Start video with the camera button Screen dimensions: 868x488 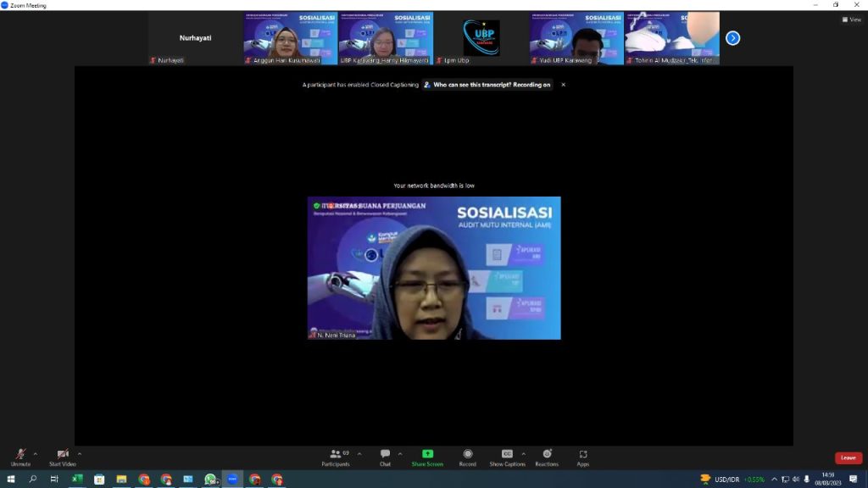[63, 457]
